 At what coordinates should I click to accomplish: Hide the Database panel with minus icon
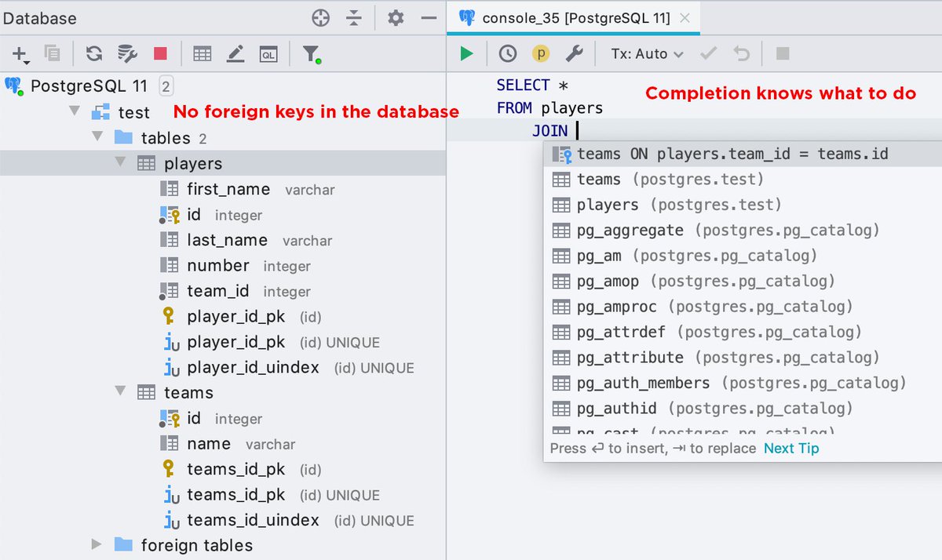pyautogui.click(x=429, y=17)
